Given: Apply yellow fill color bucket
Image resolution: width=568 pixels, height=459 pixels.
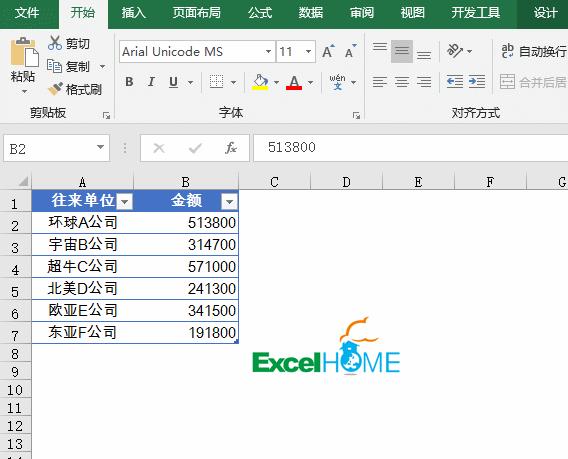Looking at the screenshot, I should click(260, 82).
